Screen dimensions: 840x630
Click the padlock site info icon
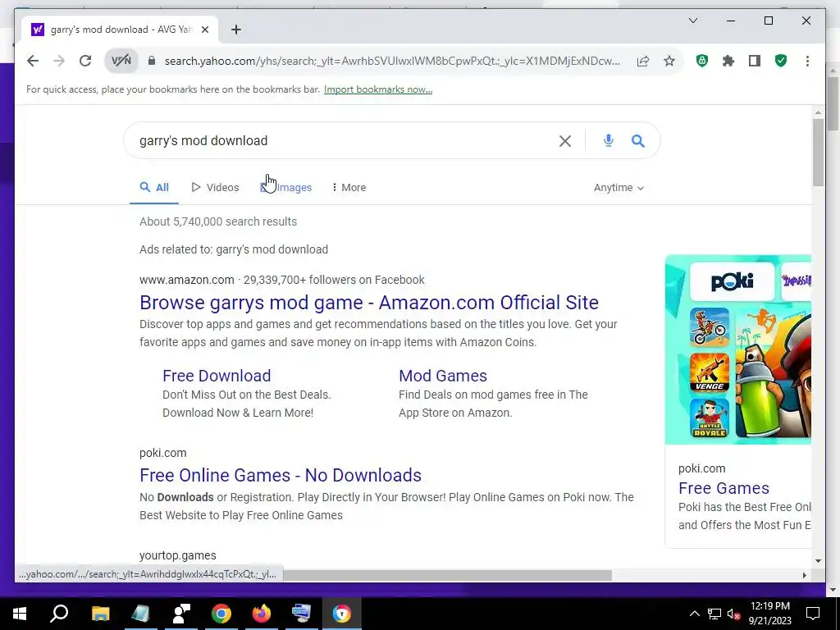[x=152, y=61]
